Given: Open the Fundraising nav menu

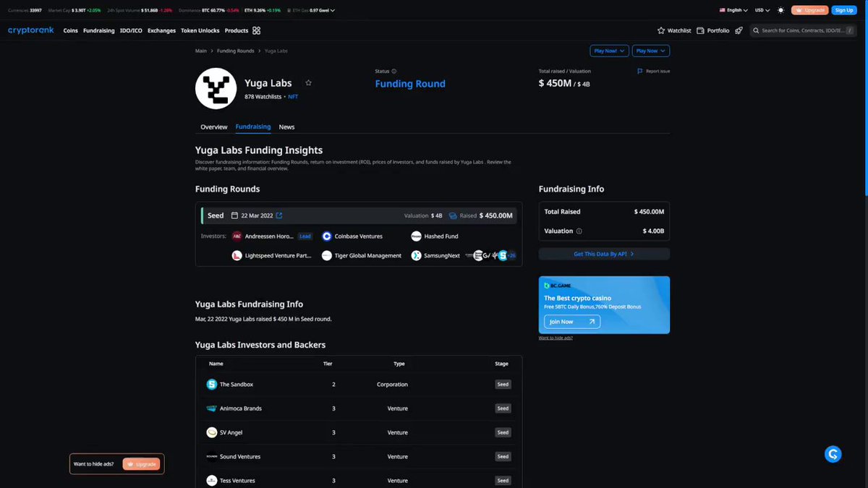Looking at the screenshot, I should 99,30.
